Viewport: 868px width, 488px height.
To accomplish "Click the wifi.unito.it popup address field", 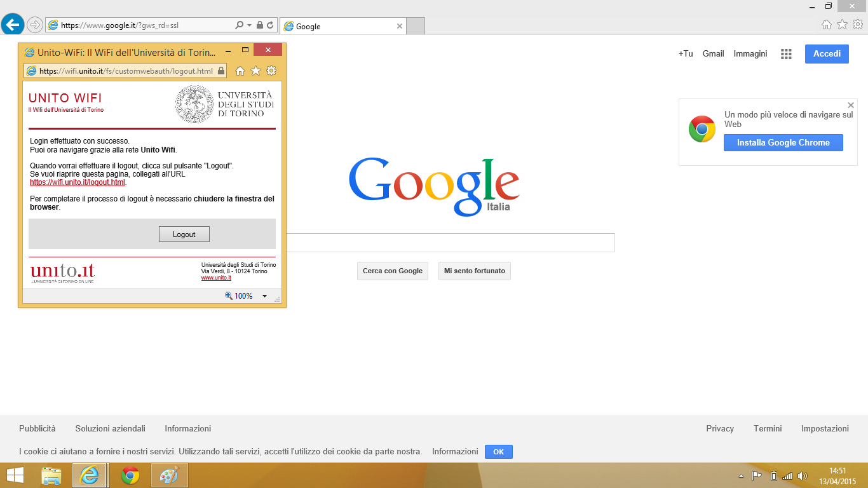I will coord(126,71).
